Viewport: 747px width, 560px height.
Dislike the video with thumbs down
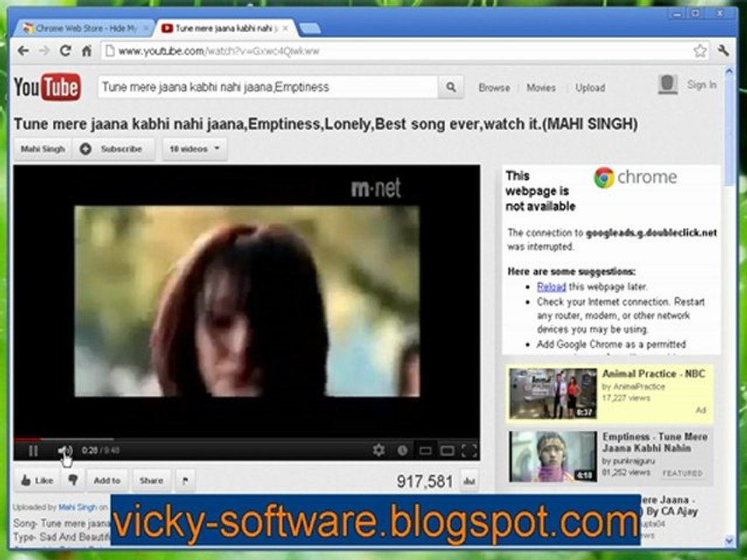(x=73, y=480)
